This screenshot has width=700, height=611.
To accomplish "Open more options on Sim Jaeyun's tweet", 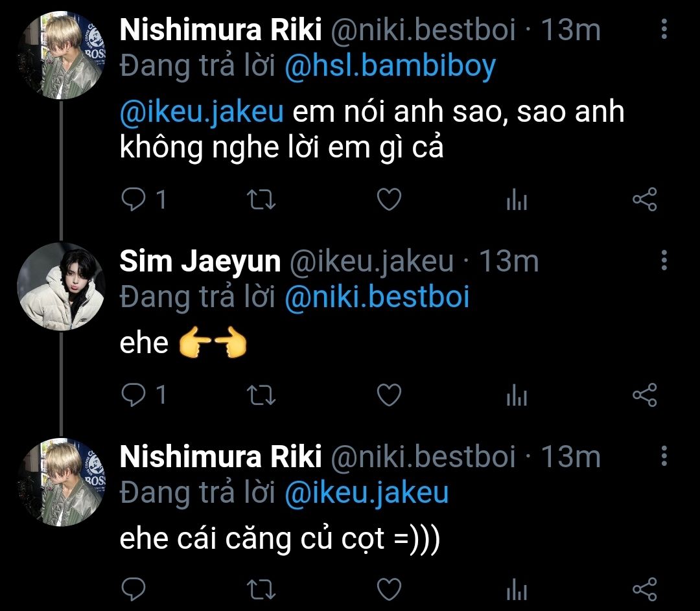I will (664, 261).
